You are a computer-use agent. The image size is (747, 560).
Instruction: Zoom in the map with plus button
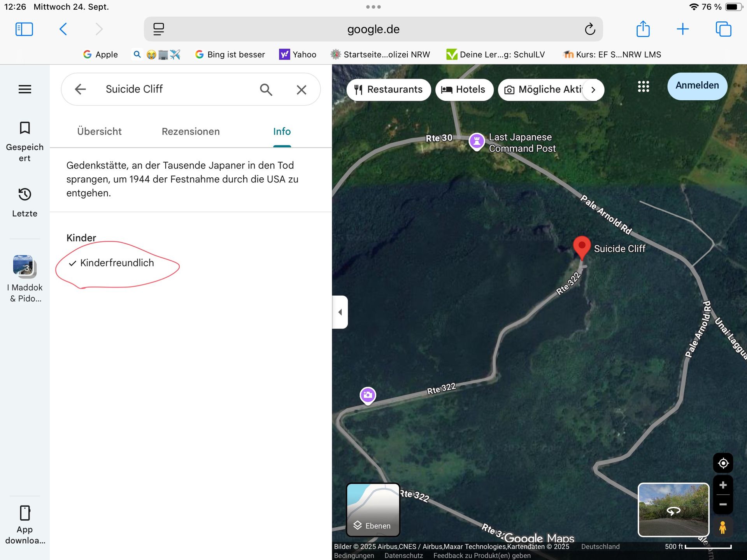tap(723, 485)
